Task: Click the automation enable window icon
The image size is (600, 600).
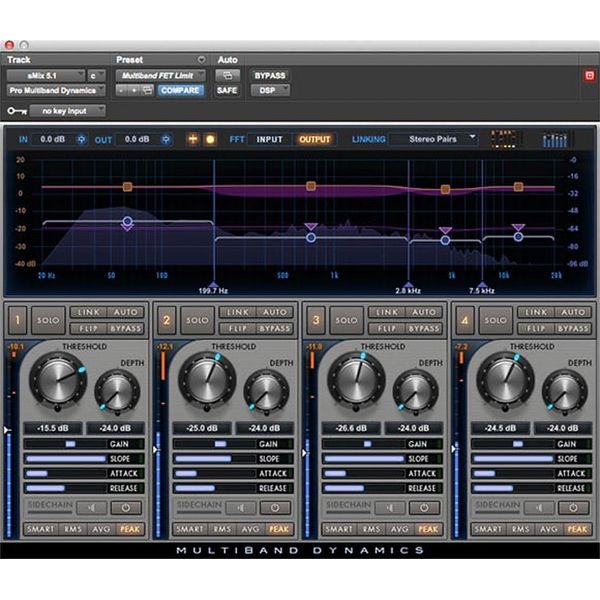Action: 227,75
